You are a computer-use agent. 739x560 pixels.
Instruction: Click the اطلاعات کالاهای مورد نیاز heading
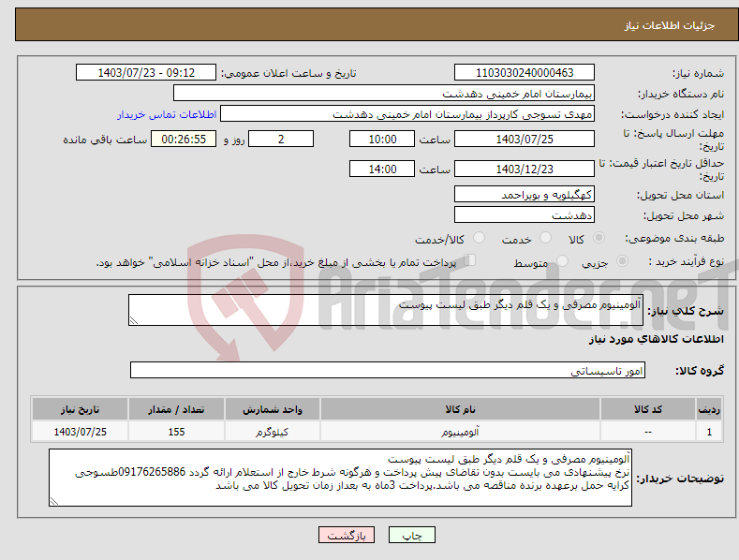coord(656,339)
